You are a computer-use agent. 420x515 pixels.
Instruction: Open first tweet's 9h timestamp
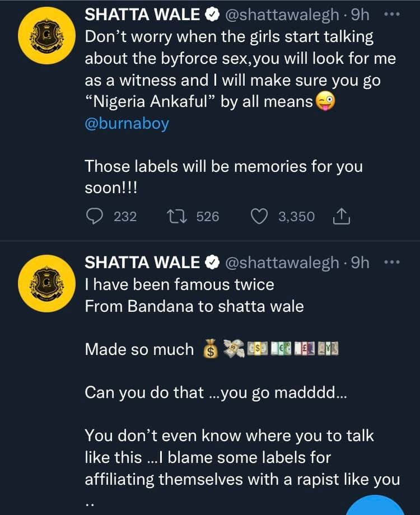tap(360, 15)
